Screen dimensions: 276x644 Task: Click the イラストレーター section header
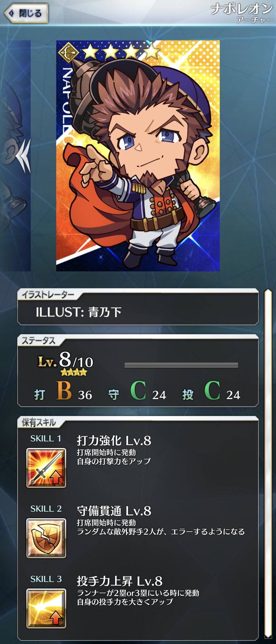tap(48, 294)
